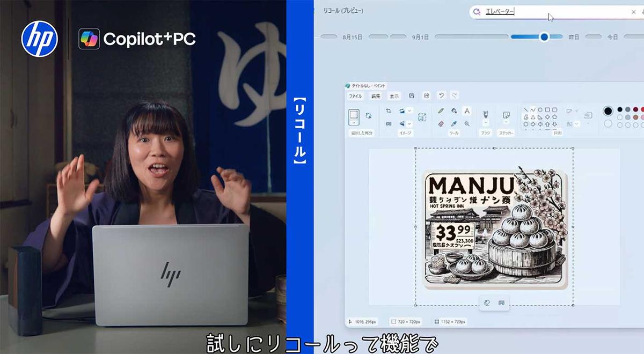The width and height of the screenshot is (644, 354).
Task: Jump to the 8月15日 timeline marker
Action: click(x=352, y=38)
